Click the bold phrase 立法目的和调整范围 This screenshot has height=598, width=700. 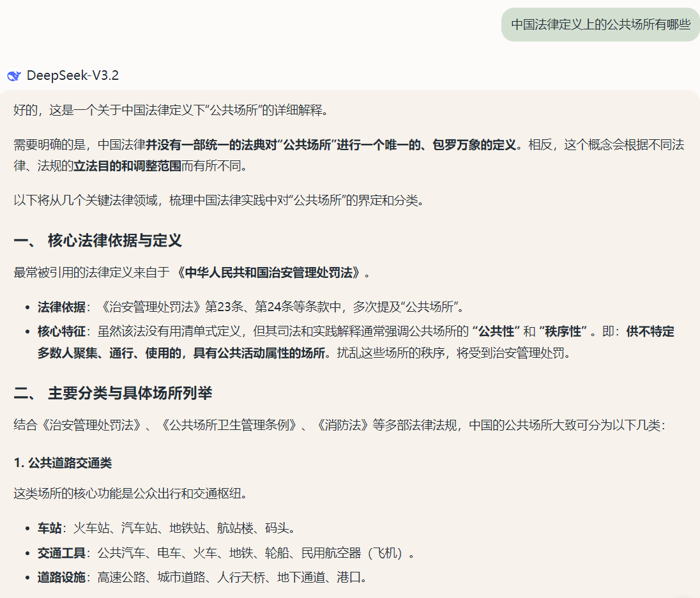tap(127, 167)
